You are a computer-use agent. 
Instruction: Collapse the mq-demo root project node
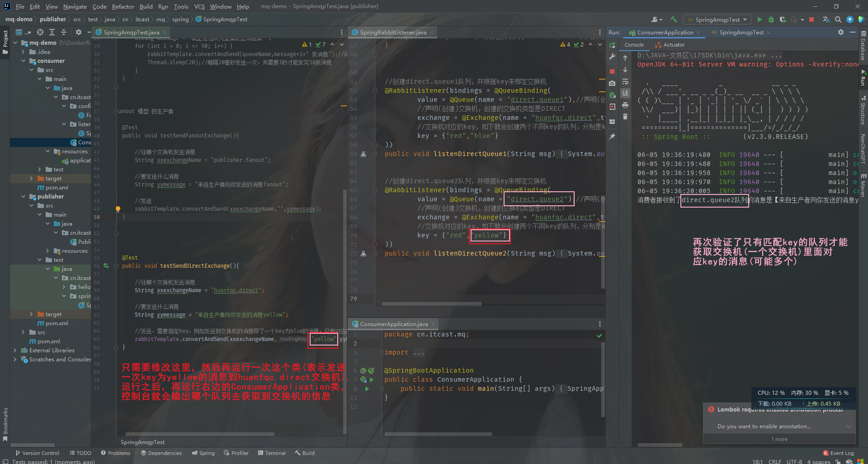point(15,43)
